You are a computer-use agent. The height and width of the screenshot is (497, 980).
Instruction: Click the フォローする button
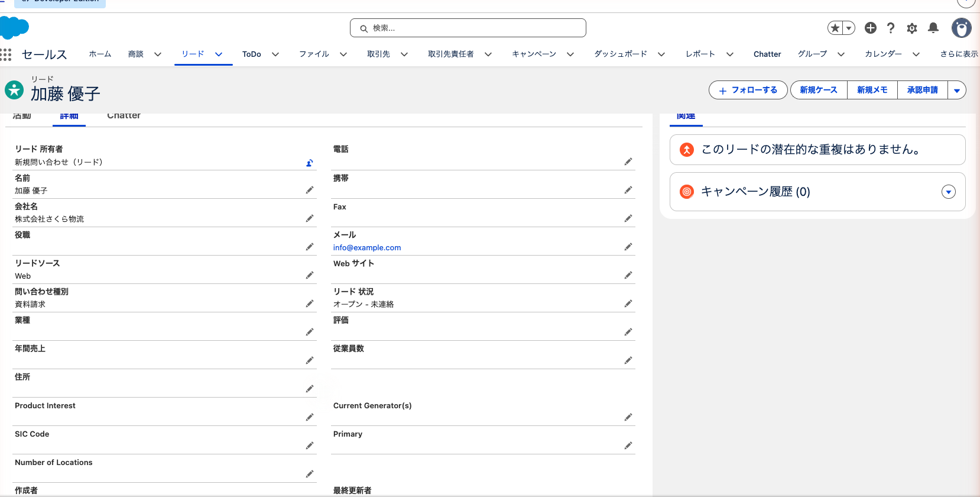[748, 90]
